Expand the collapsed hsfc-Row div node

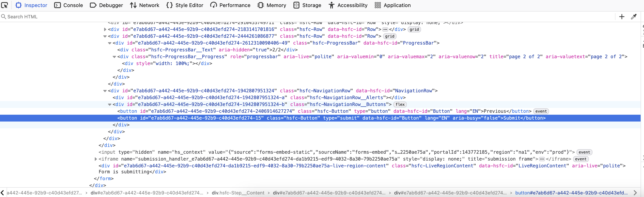click(x=105, y=30)
